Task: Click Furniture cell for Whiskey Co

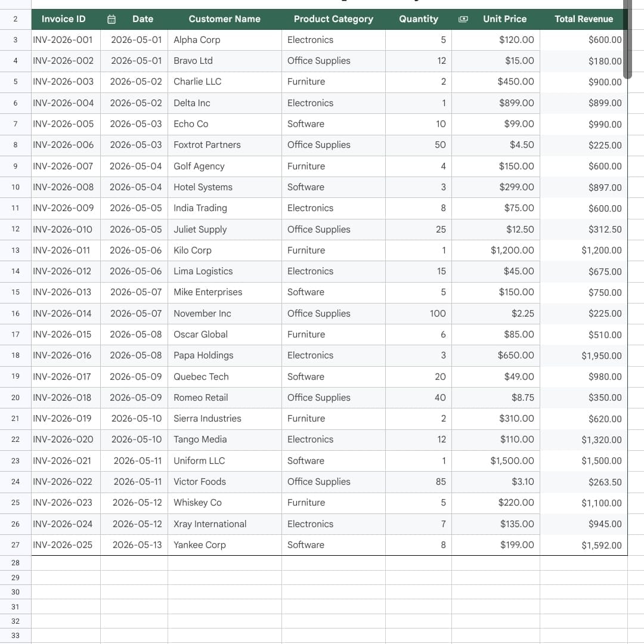Action: 333,503
